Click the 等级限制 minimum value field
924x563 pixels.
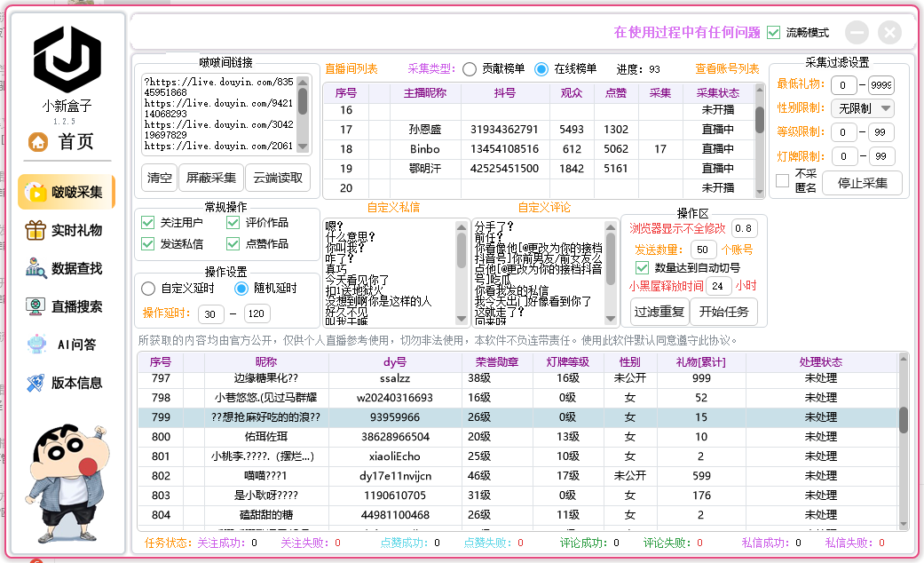pos(844,132)
